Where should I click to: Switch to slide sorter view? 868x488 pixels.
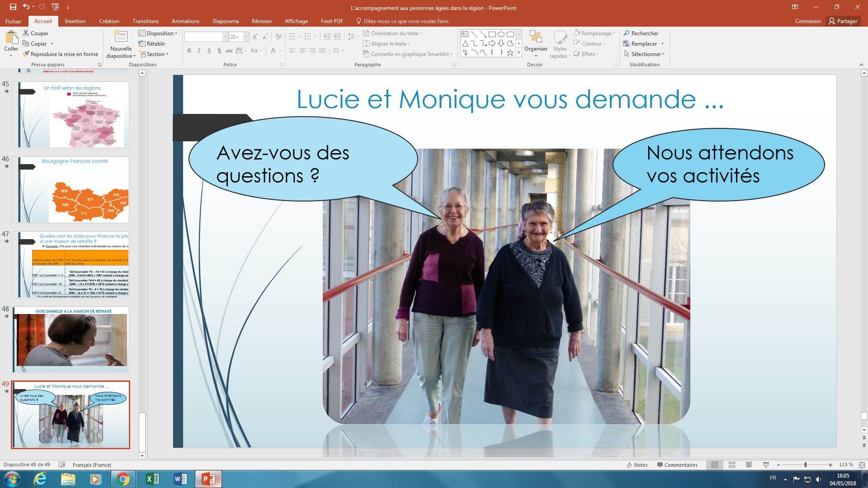click(x=732, y=465)
